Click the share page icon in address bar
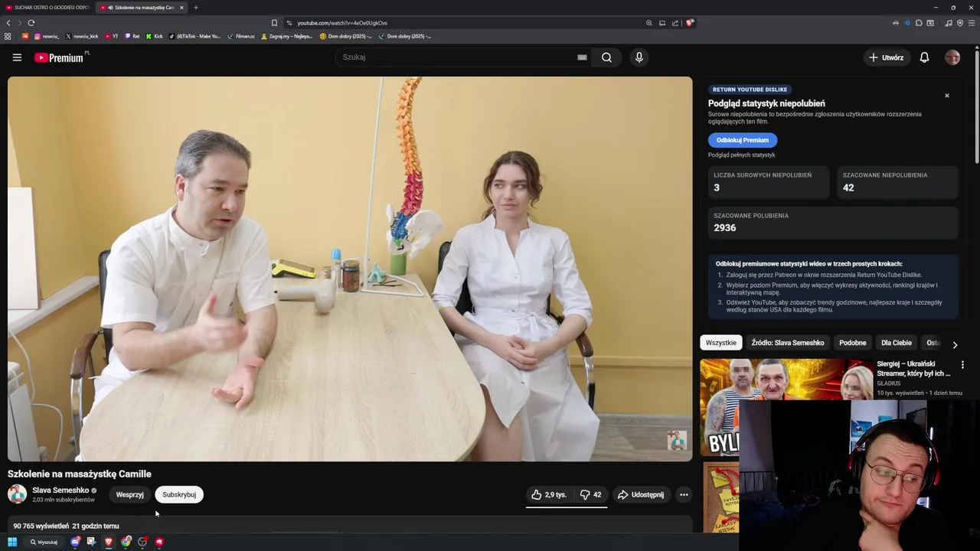This screenshot has width=980, height=551. coord(675,23)
